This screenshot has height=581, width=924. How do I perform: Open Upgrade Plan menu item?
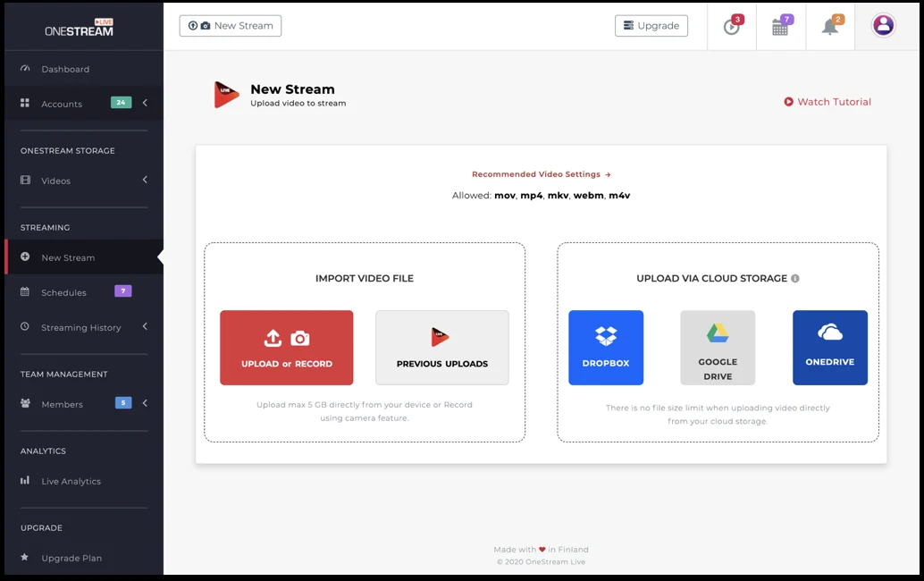click(84, 558)
